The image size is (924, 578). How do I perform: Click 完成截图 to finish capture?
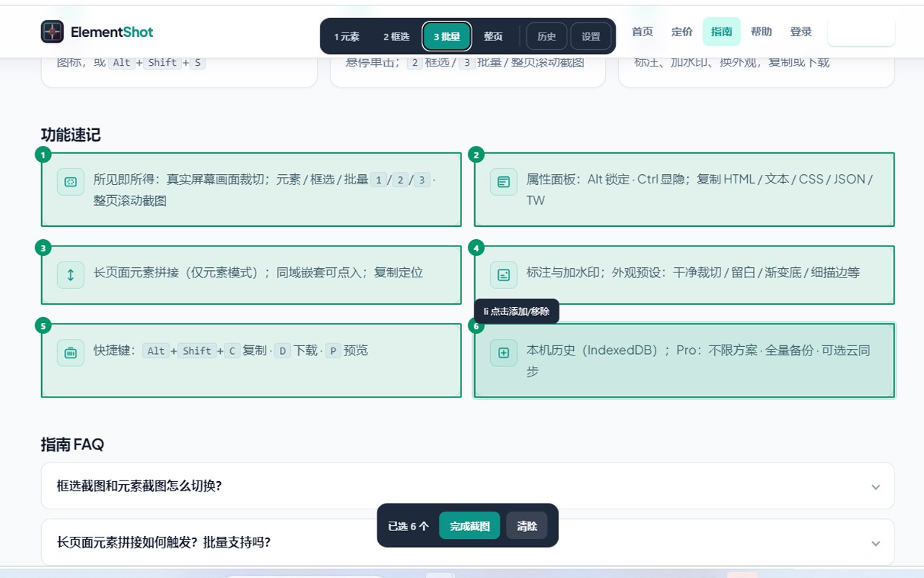point(469,526)
